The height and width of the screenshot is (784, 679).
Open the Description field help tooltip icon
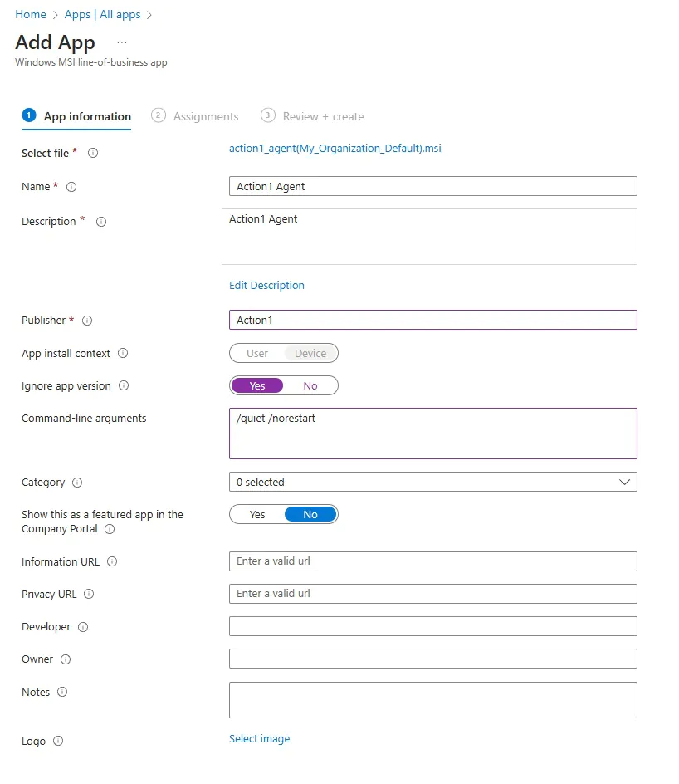tap(100, 222)
